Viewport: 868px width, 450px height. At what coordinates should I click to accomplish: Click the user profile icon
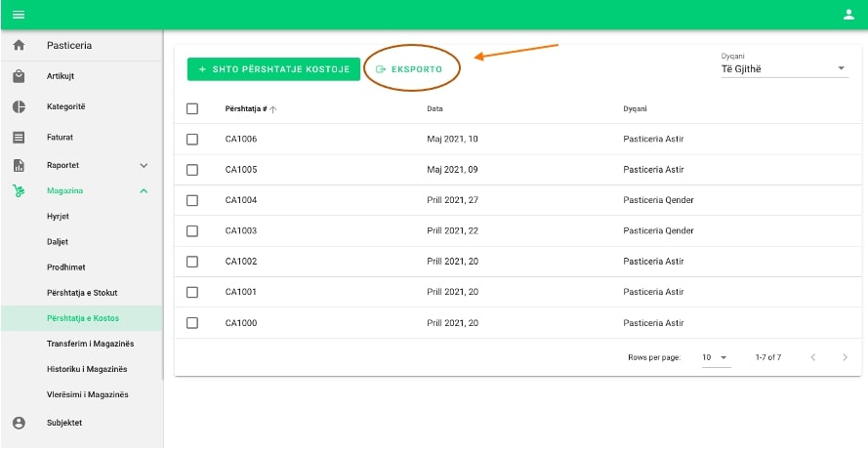pos(848,14)
